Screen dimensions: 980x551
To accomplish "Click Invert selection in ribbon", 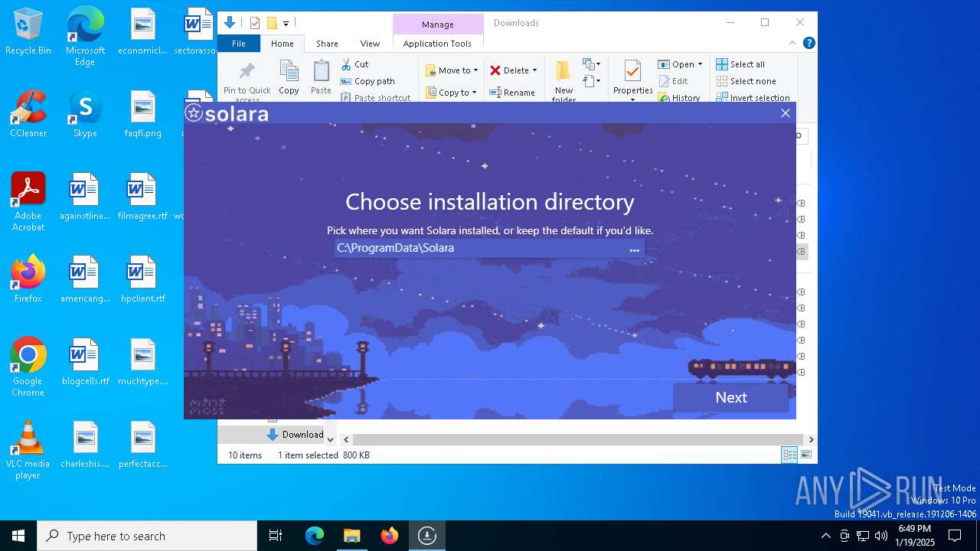I will click(753, 98).
